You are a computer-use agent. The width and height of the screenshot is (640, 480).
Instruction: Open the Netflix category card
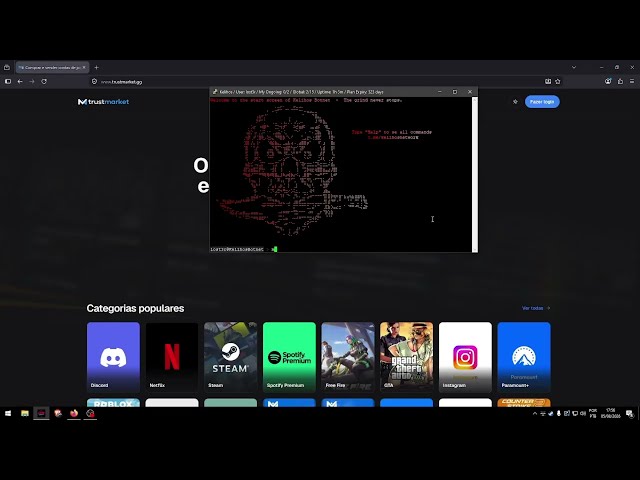tap(172, 357)
